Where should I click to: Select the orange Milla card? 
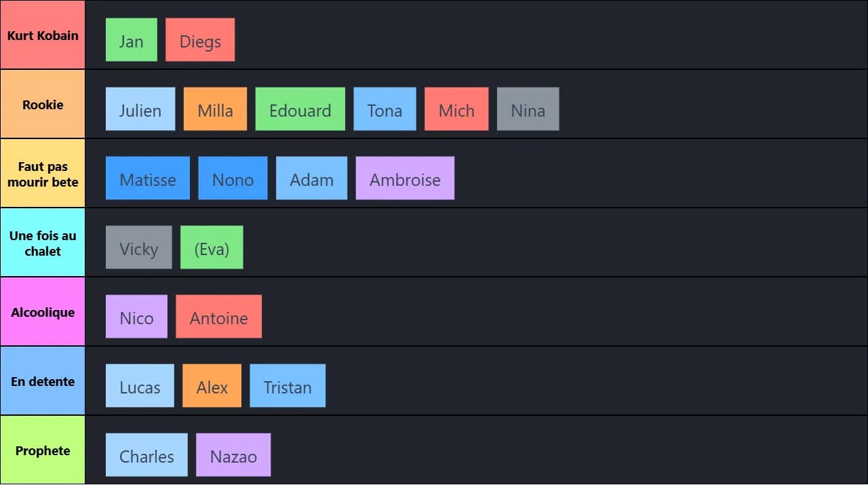(215, 109)
